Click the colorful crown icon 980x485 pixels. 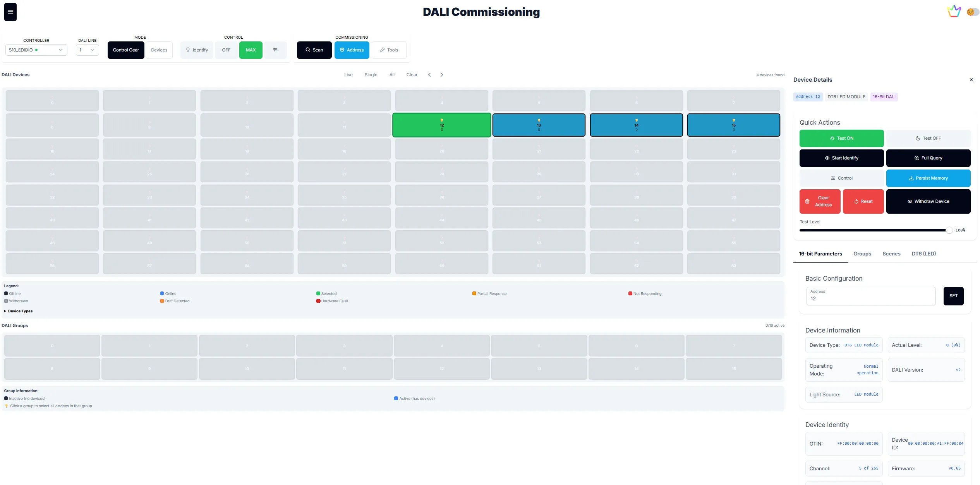click(x=954, y=11)
